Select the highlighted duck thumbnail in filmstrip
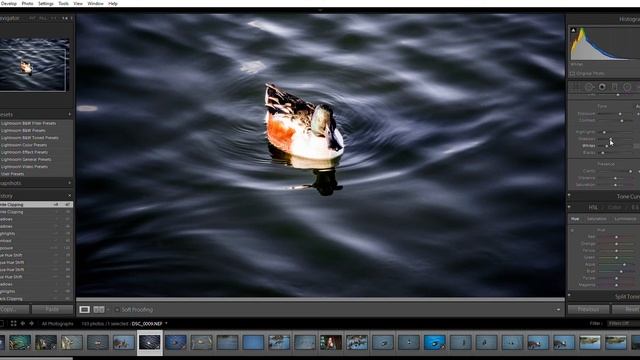640x360 pixels. point(149,342)
